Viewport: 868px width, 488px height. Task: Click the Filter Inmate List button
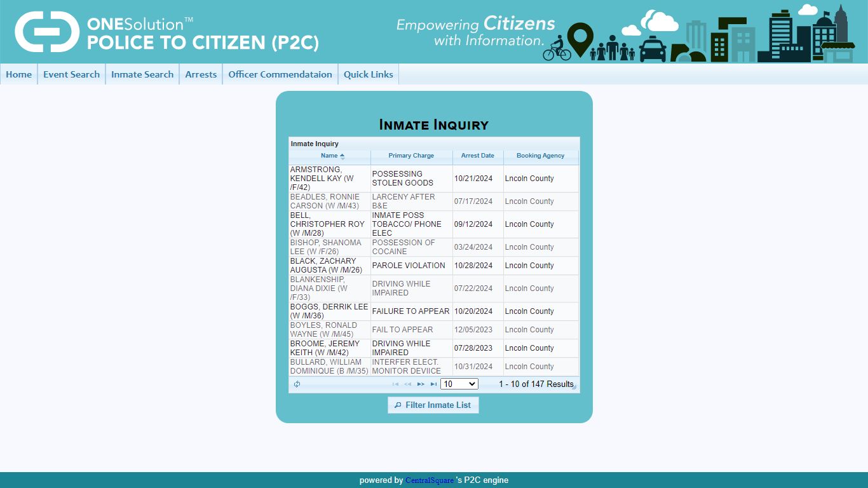click(x=433, y=405)
